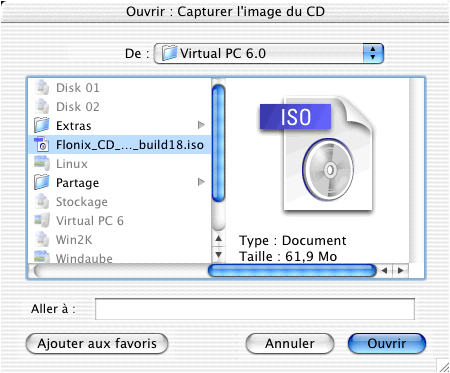The image size is (450, 373).
Task: Click the Ouvrir button
Action: point(387,344)
